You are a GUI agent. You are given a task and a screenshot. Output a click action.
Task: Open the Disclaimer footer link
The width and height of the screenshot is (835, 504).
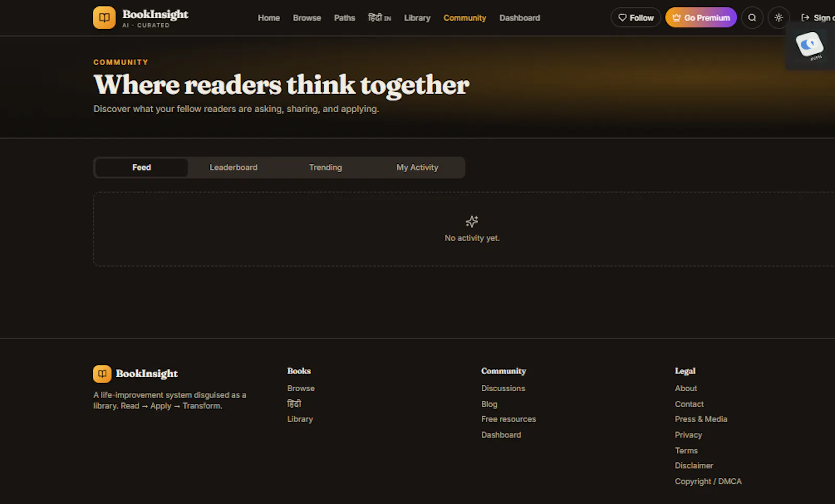pyautogui.click(x=694, y=465)
